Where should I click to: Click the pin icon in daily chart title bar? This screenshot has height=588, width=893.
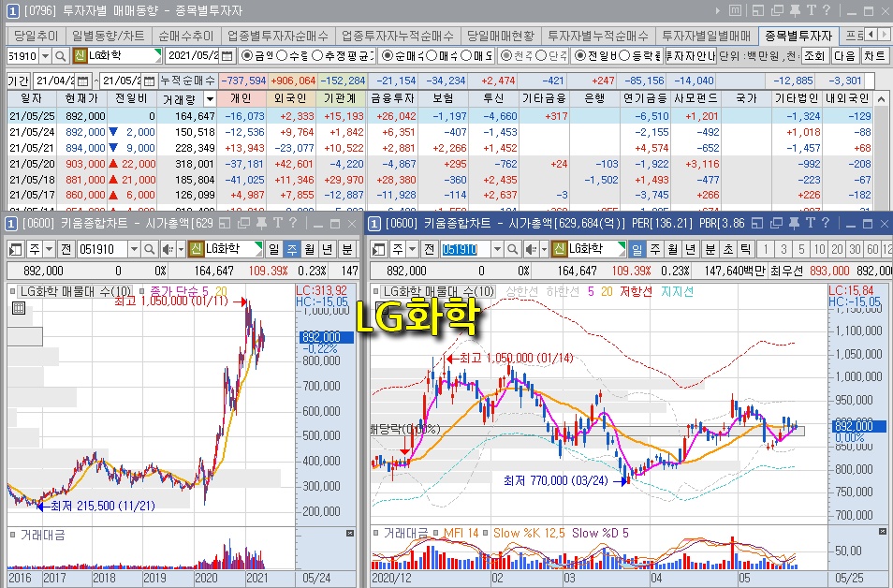pyautogui.click(x=795, y=224)
